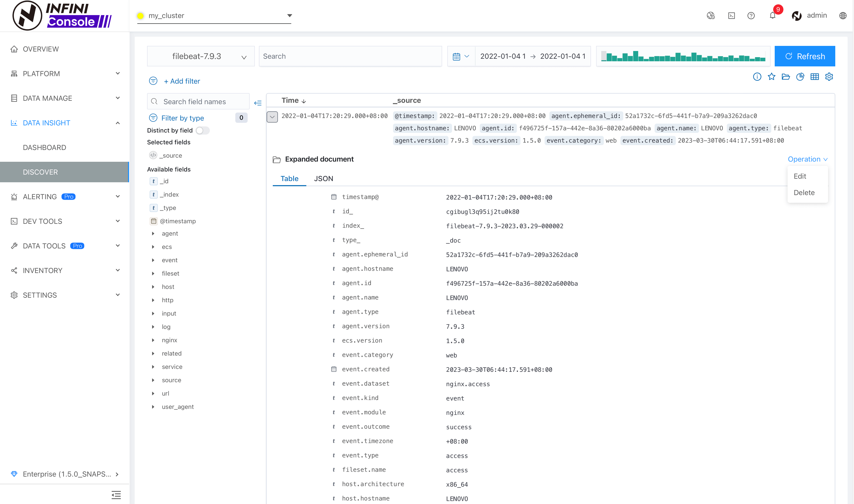Open the my_cluster selector dropdown
This screenshot has width=854, height=504.
click(x=214, y=16)
